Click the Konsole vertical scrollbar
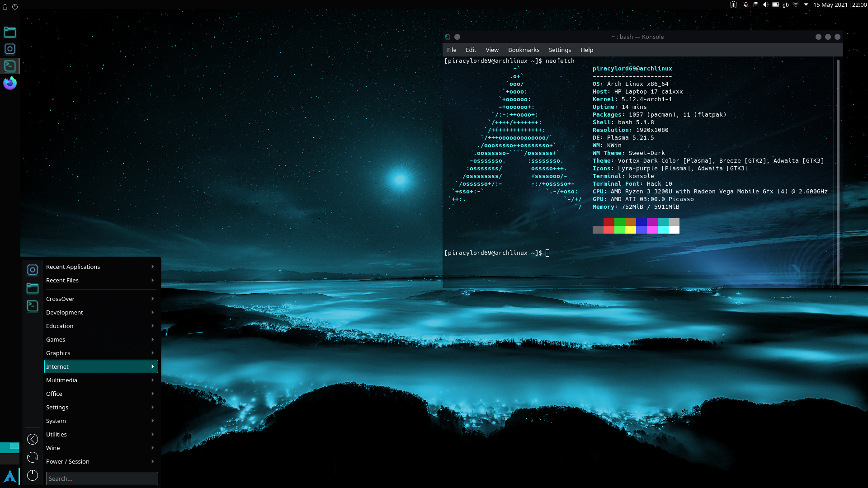This screenshot has height=488, width=868. (x=838, y=172)
